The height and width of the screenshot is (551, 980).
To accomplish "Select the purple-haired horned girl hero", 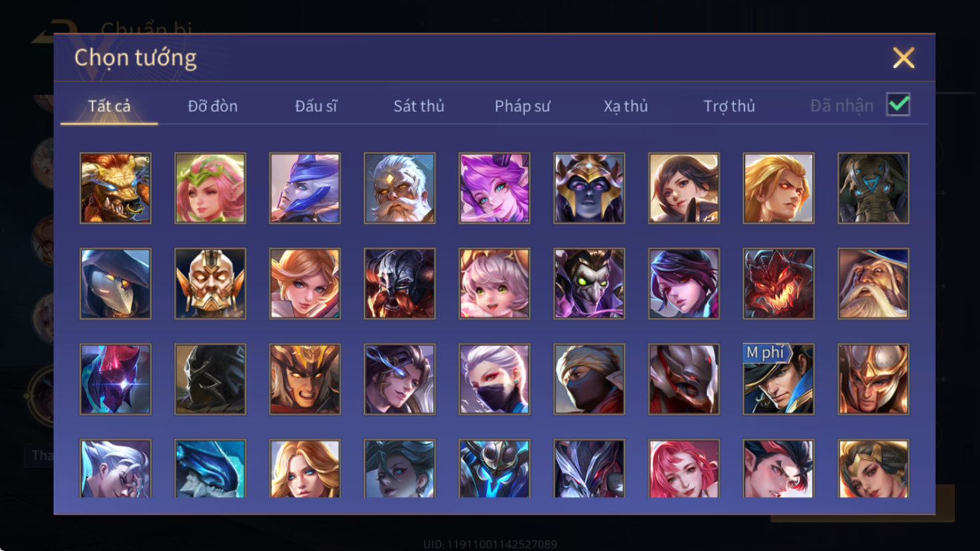I will [x=494, y=188].
